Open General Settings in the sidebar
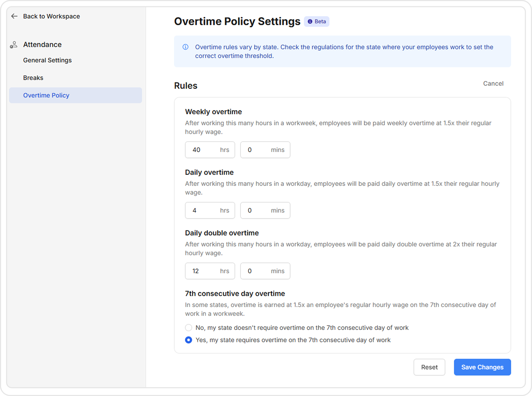This screenshot has width=532, height=396. coord(47,60)
